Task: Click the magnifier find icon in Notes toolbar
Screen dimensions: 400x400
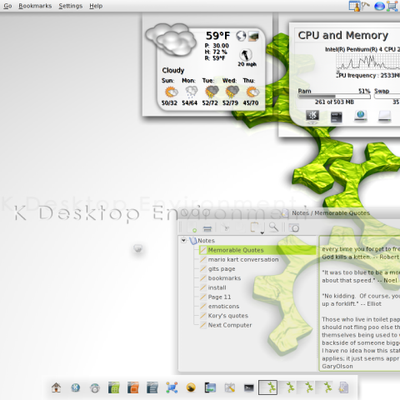Action: (x=274, y=227)
